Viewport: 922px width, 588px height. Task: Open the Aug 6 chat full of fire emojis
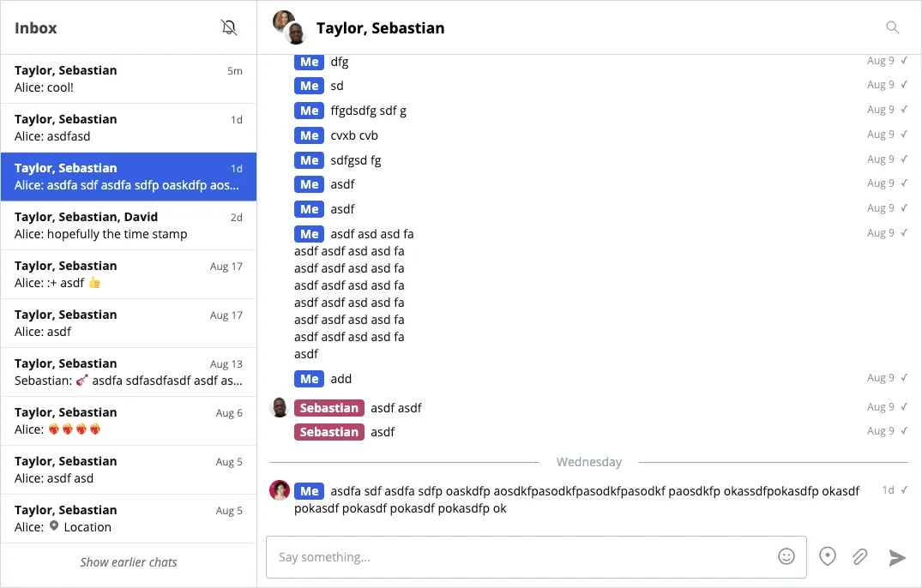tap(129, 420)
